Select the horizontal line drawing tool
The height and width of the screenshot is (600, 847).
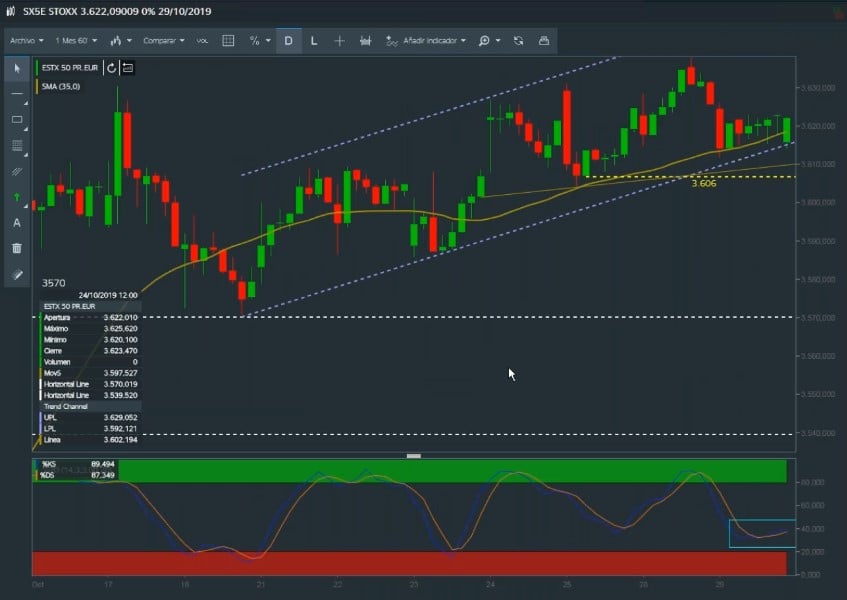[17, 94]
